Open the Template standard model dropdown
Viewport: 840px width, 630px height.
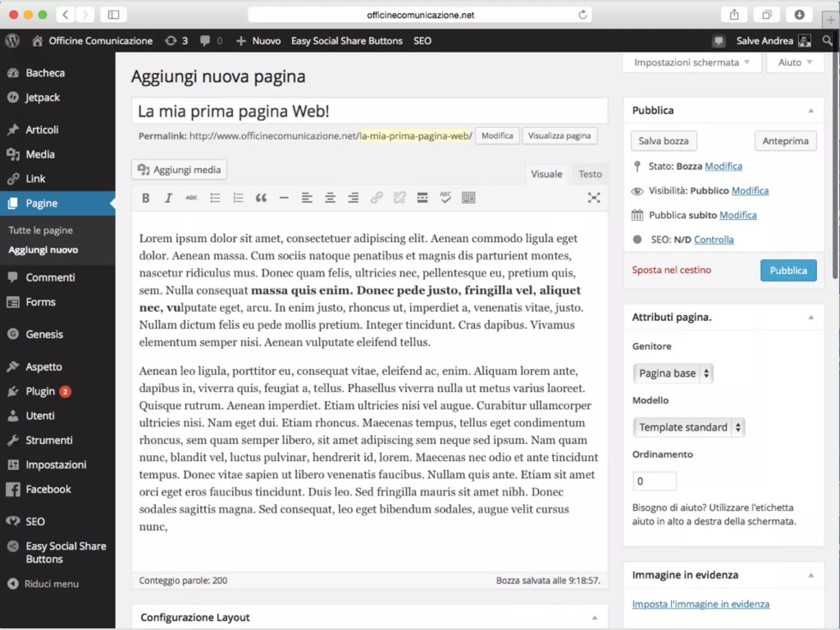[x=689, y=427]
